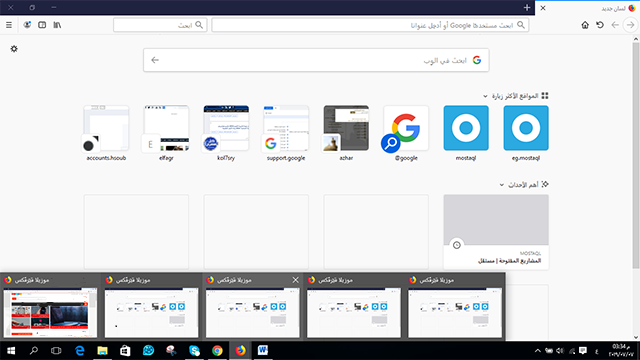Screen dimensions: 640x360
Task: Close the لسان جديد tab
Action: [543, 8]
